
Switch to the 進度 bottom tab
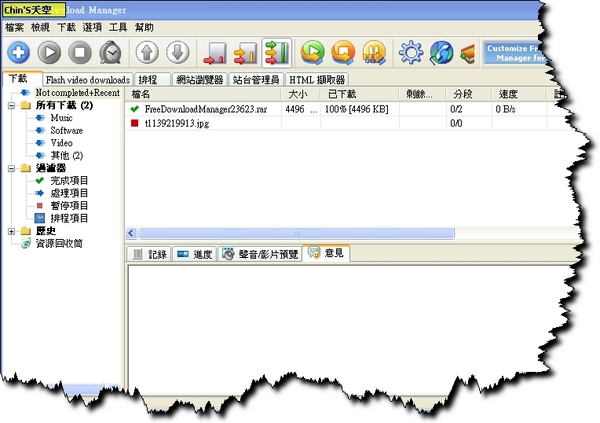[x=195, y=254]
